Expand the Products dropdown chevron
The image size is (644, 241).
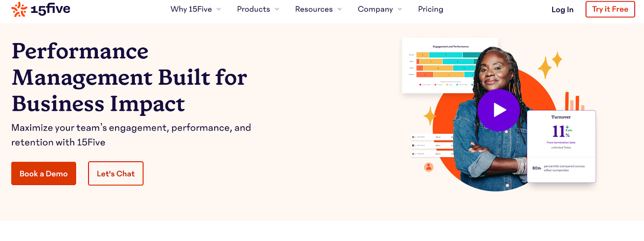coord(277,9)
